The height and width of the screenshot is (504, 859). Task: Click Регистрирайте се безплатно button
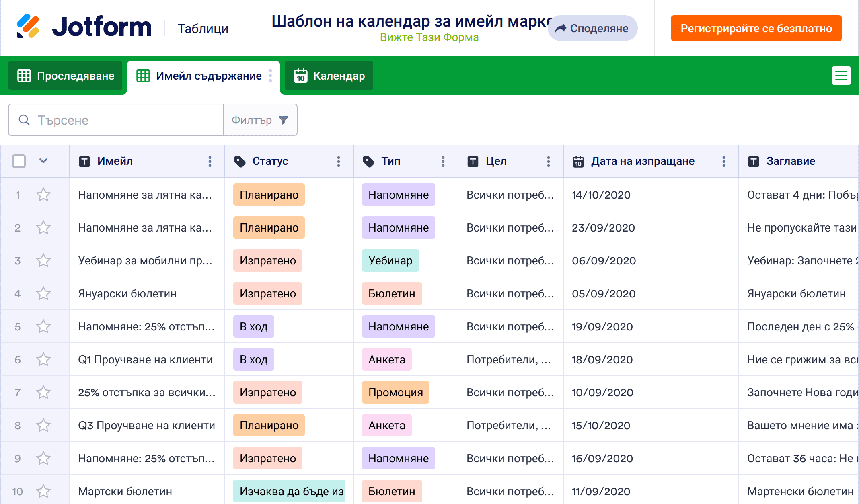756,29
